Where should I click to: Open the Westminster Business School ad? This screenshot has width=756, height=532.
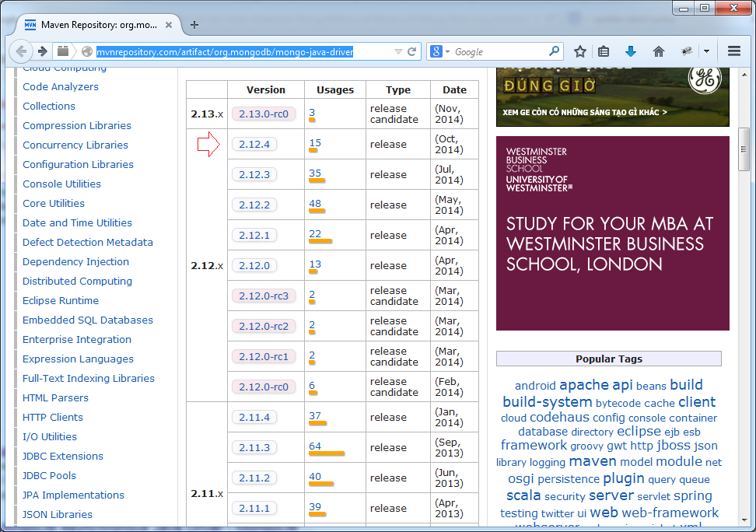click(613, 233)
